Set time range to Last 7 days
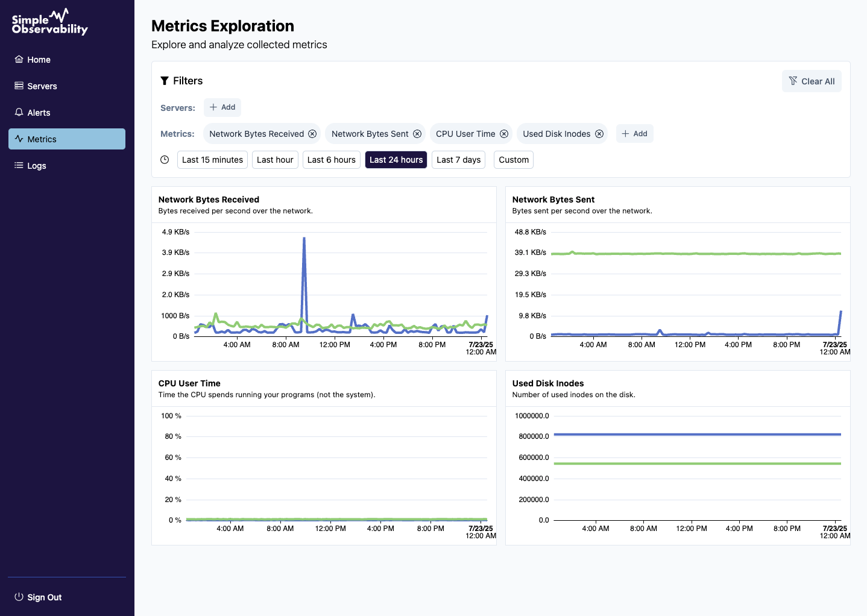 (458, 160)
